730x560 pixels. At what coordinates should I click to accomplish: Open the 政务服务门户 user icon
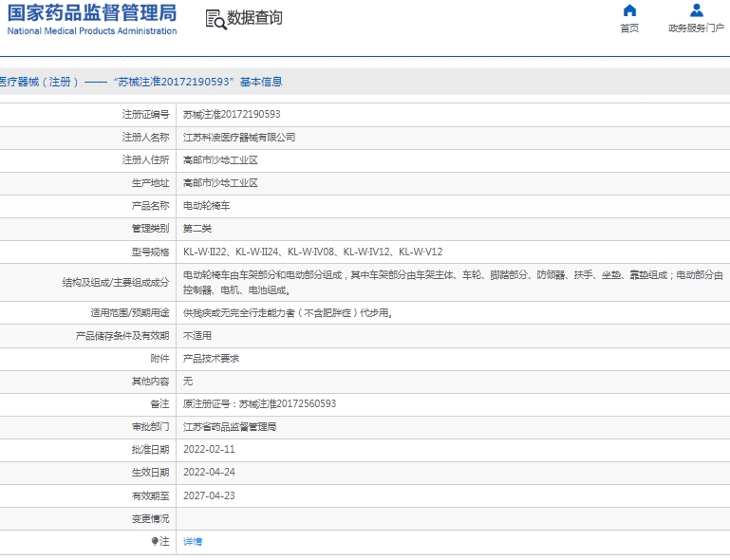pos(697,10)
